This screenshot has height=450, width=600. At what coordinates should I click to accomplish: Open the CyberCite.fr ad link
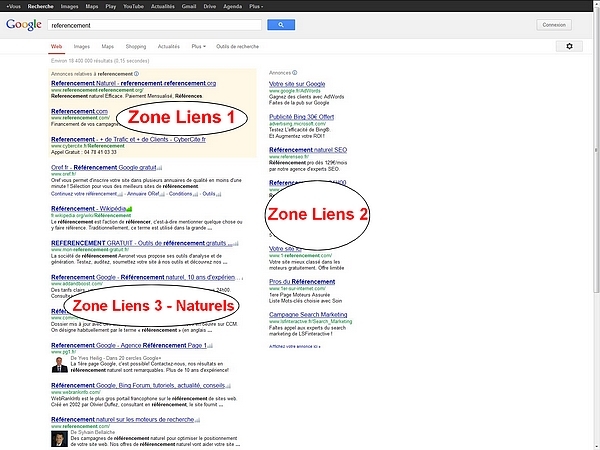coord(128,139)
